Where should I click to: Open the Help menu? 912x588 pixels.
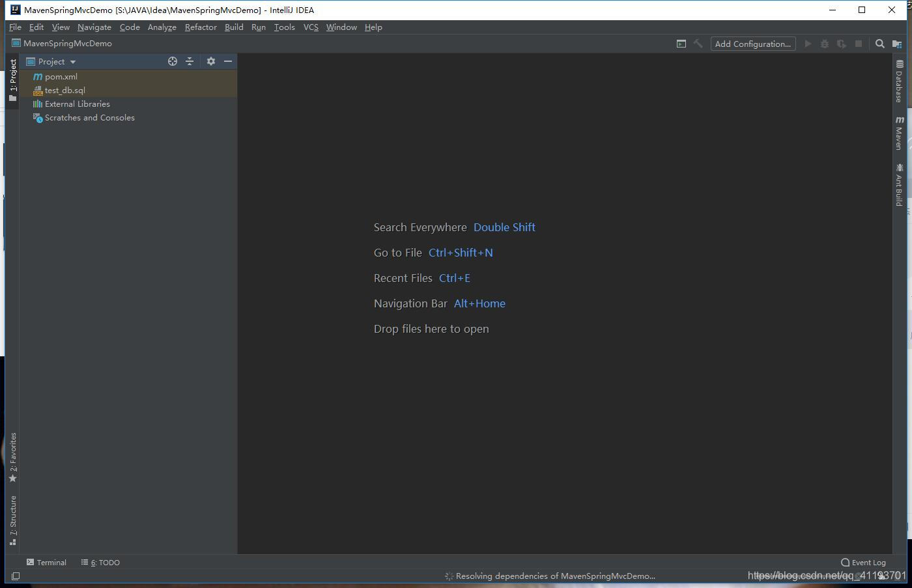(x=373, y=27)
